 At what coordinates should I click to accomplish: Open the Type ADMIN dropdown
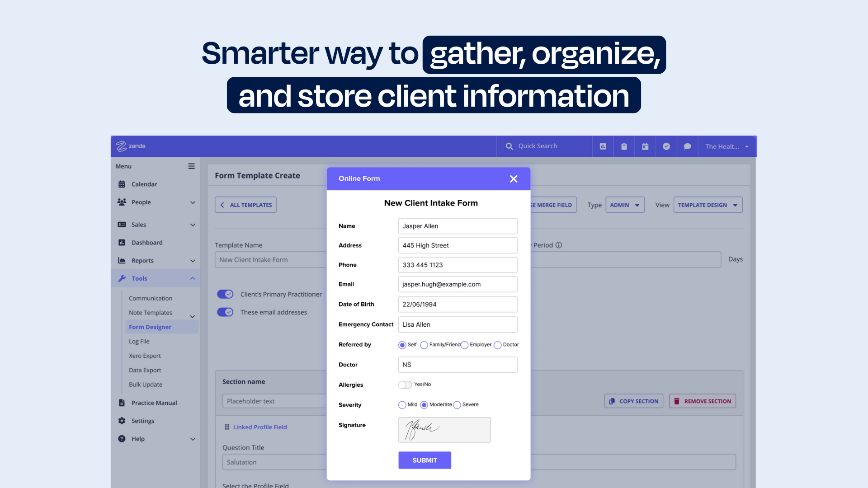click(x=625, y=205)
